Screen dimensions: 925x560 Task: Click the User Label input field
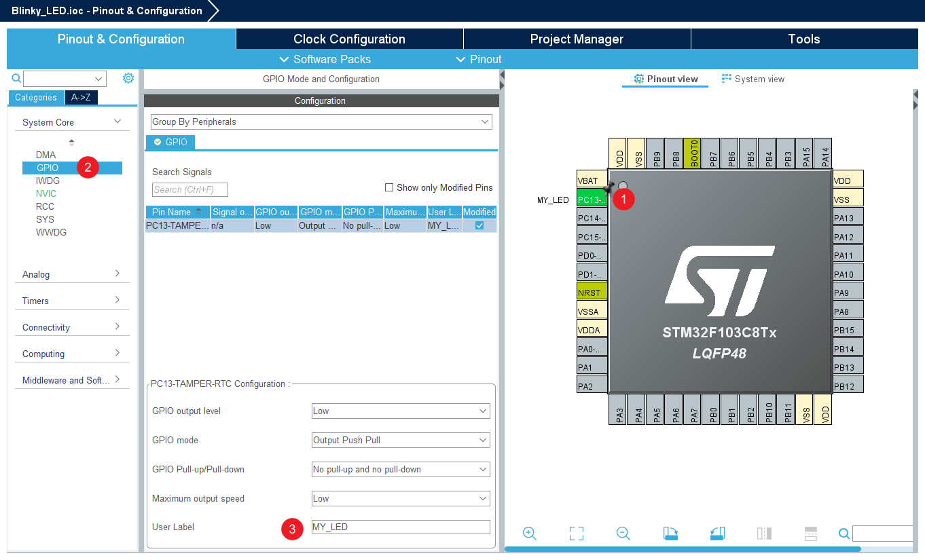[x=400, y=527]
